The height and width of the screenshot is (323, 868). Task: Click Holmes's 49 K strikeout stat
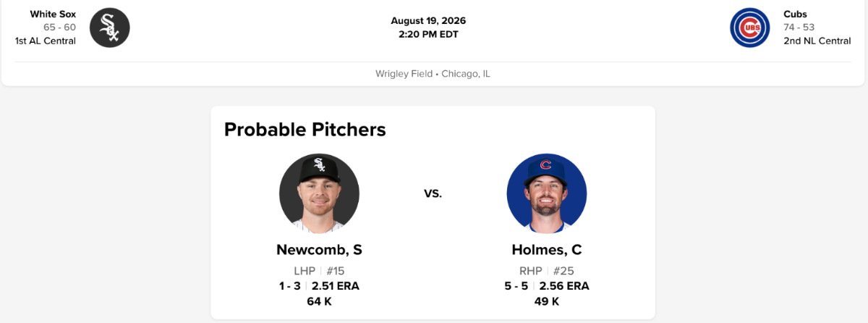(x=547, y=301)
